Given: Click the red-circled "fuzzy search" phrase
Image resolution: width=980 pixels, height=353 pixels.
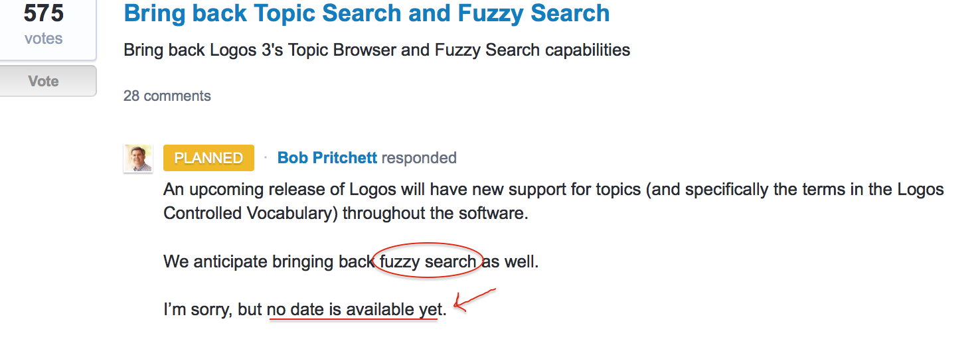Looking at the screenshot, I should [428, 261].
